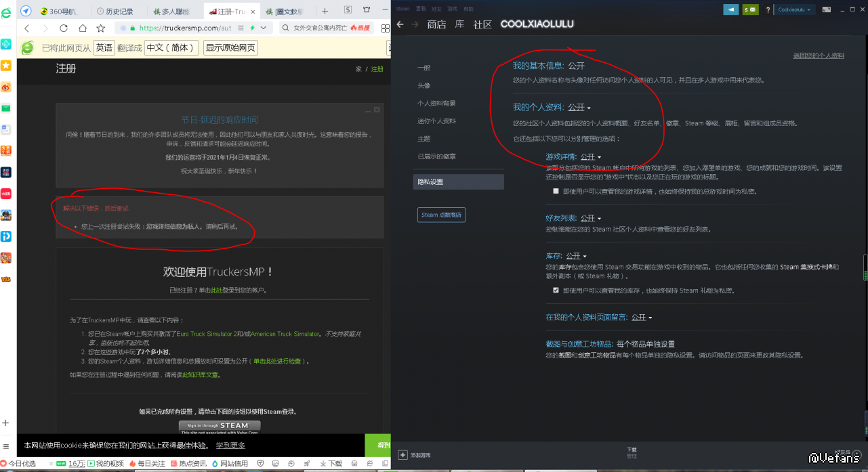
Task: Check keep total playtime private checkbox
Action: coord(556,192)
